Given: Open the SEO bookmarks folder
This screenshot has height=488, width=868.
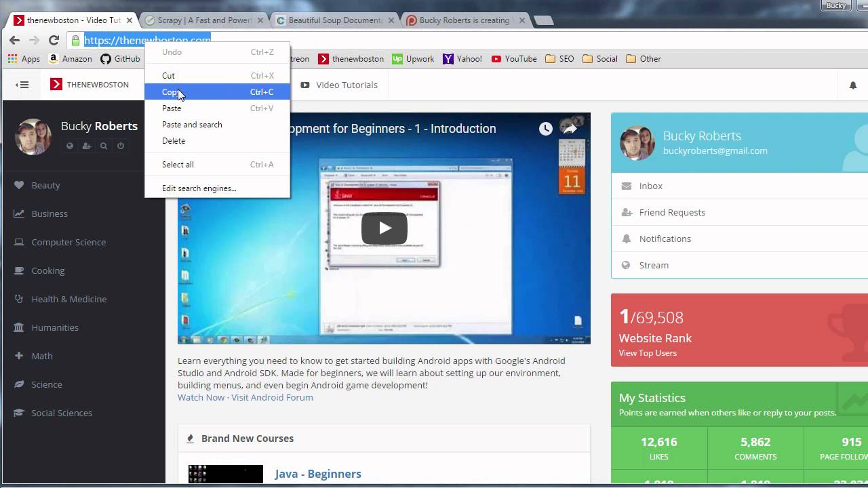Looking at the screenshot, I should click(559, 59).
